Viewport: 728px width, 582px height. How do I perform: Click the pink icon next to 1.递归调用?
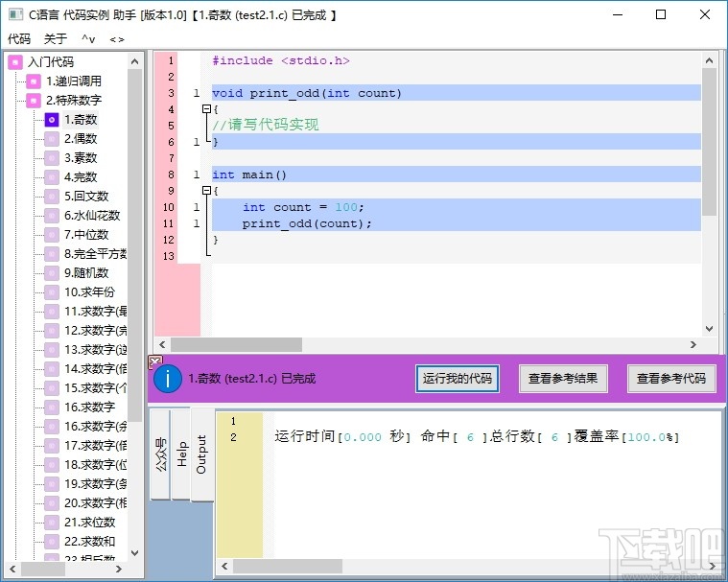pos(34,81)
